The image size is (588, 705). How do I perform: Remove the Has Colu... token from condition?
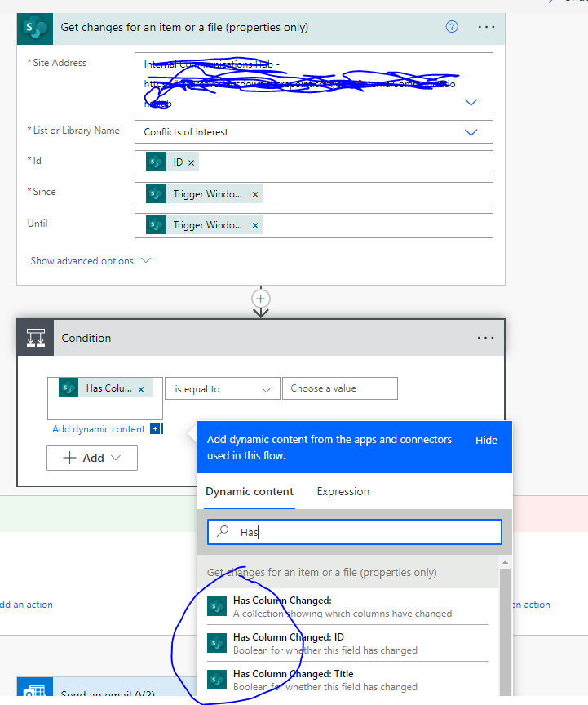[x=141, y=389]
